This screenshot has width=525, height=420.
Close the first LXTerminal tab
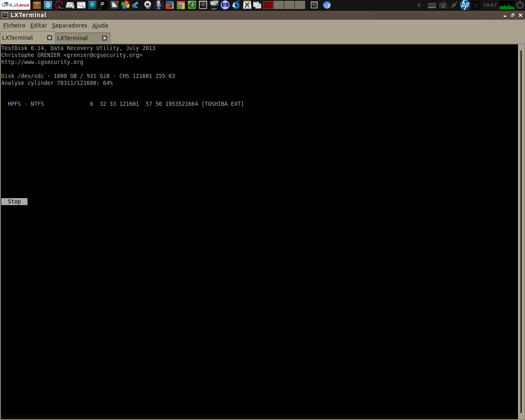tap(50, 38)
